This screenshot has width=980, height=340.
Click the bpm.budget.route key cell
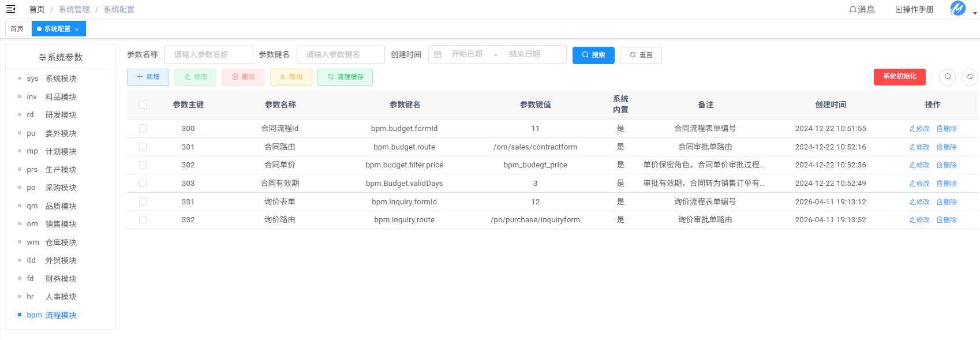[x=405, y=147]
